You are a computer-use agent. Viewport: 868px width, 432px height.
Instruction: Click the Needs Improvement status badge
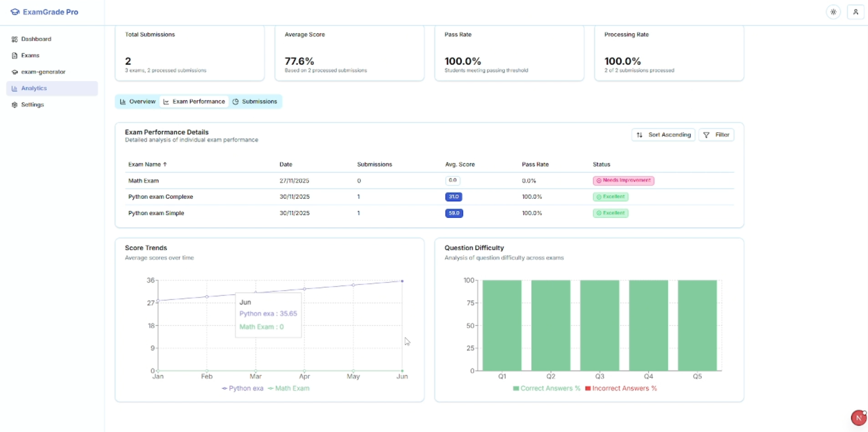(623, 180)
